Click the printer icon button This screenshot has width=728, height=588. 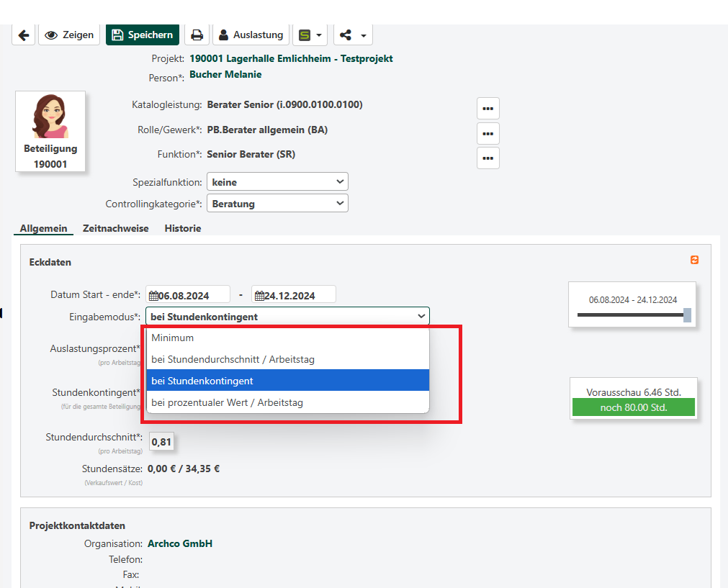click(x=197, y=35)
